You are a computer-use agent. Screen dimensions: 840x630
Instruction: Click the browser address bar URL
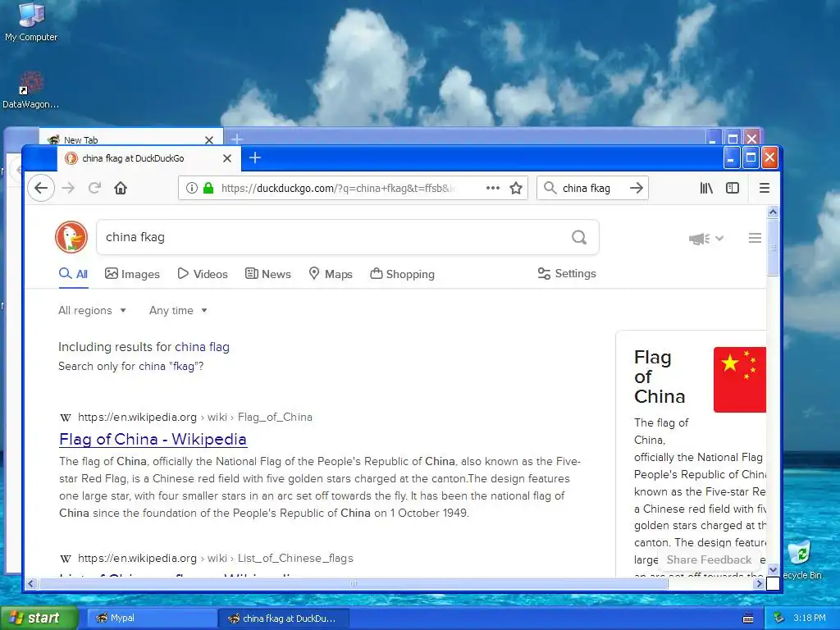tap(337, 188)
